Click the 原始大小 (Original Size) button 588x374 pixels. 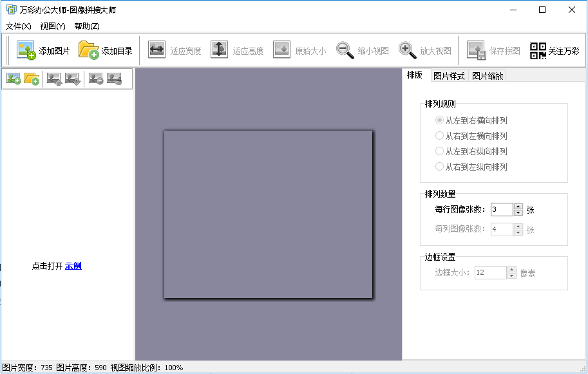[x=281, y=50]
